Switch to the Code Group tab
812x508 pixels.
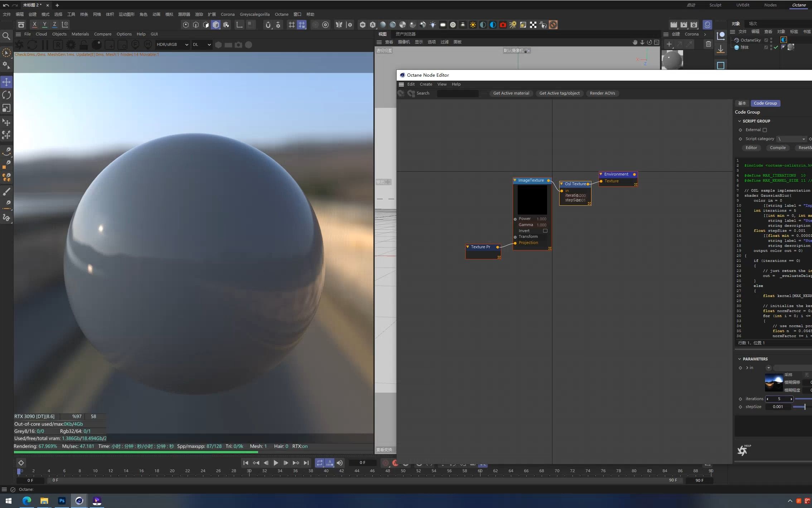pyautogui.click(x=765, y=103)
